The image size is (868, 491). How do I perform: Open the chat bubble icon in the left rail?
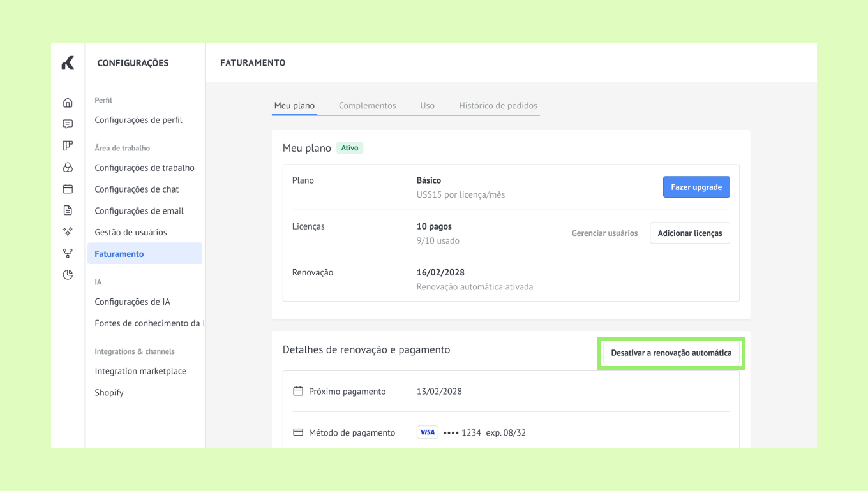tap(68, 124)
